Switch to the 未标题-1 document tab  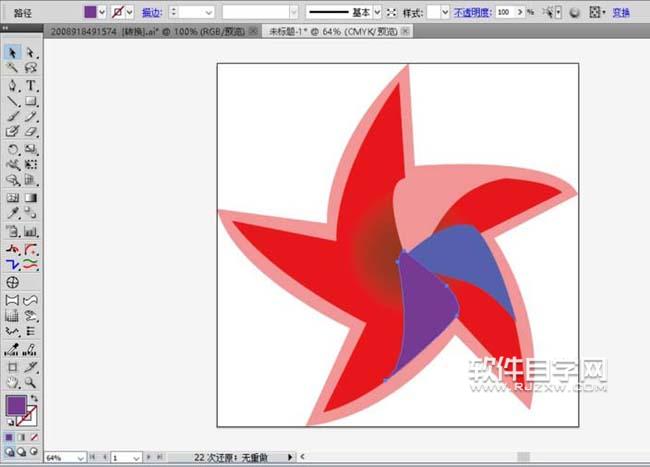(x=333, y=31)
